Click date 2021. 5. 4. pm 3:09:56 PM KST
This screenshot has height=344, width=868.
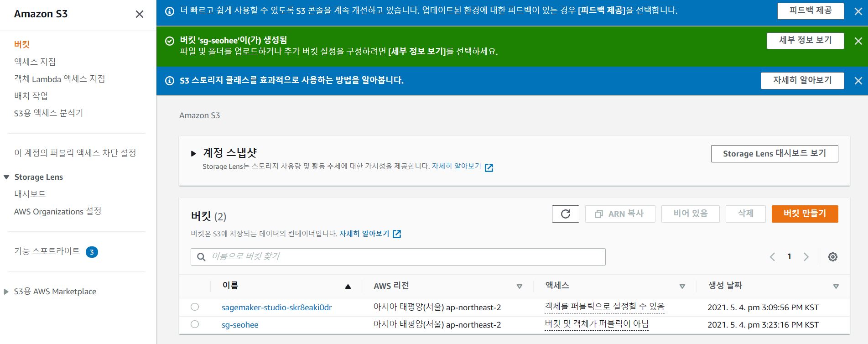(763, 308)
